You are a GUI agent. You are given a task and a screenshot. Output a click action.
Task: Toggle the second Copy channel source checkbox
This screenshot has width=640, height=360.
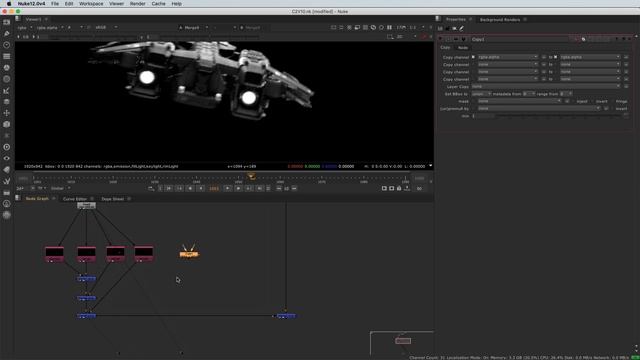tap(473, 64)
